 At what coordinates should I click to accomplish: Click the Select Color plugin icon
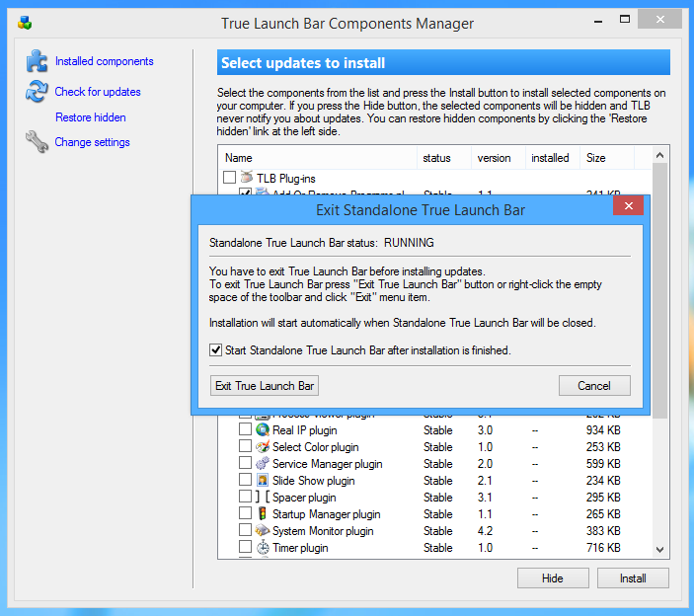263,446
